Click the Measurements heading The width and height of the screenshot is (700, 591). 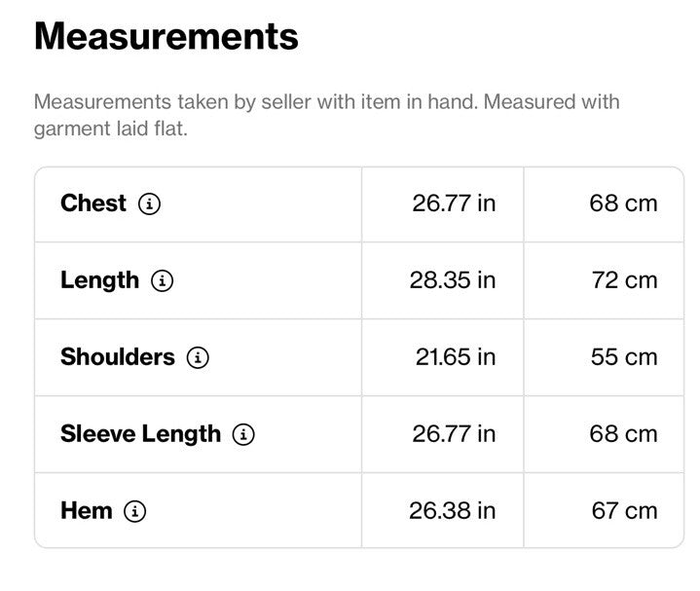click(x=166, y=36)
